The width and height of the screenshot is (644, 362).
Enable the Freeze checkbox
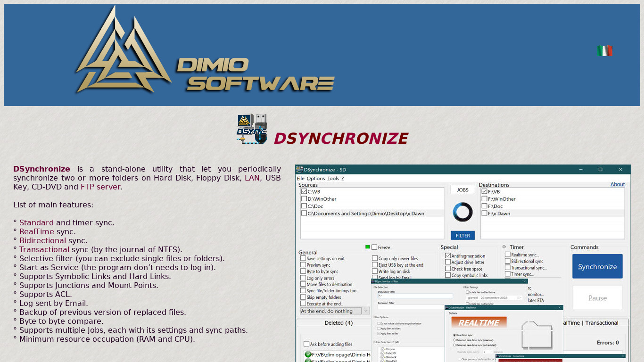pos(374,247)
